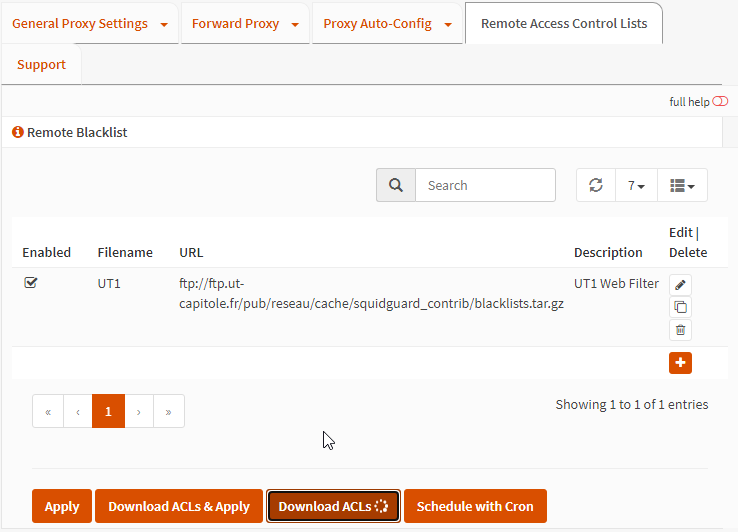Click the ftp.ut-capitole.fr blacklist URL cell
This screenshot has width=738, height=532.
coord(371,293)
